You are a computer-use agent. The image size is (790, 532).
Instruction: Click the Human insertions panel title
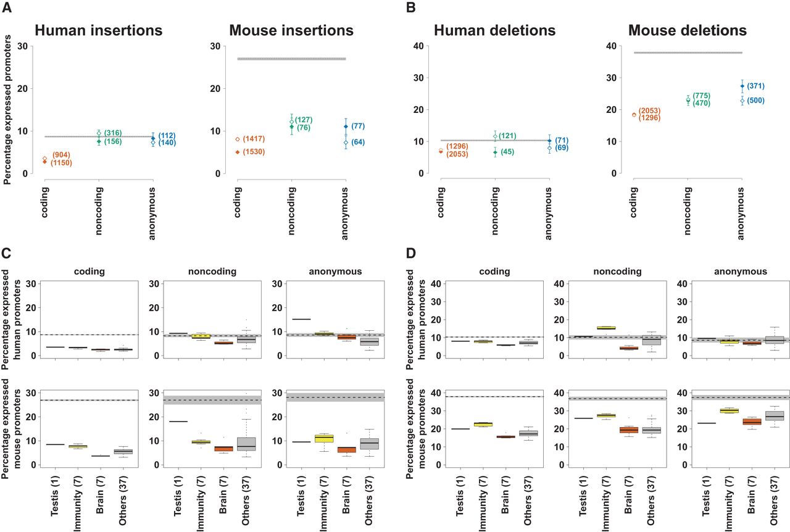click(x=99, y=30)
